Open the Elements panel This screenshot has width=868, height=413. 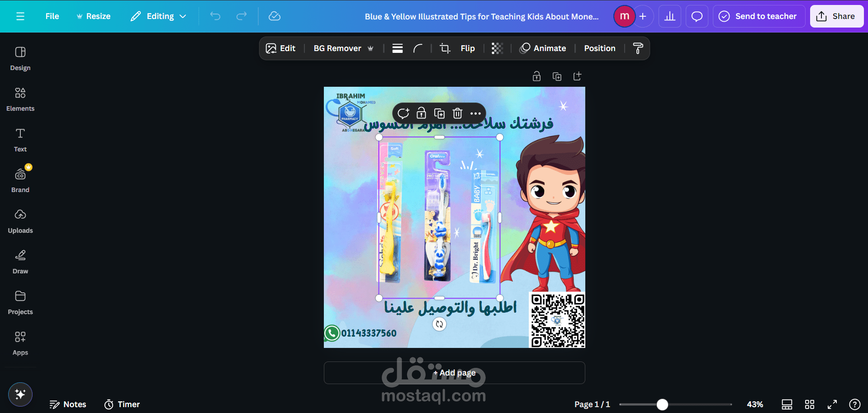(20, 99)
